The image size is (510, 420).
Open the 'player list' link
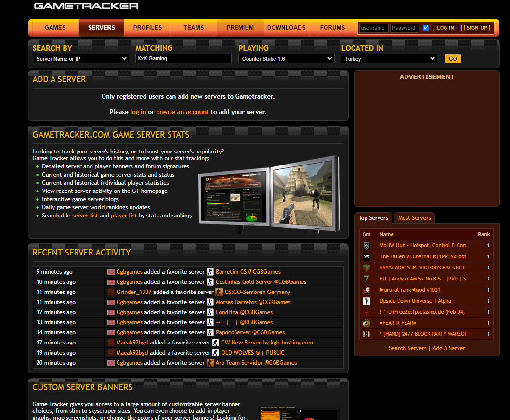point(124,216)
